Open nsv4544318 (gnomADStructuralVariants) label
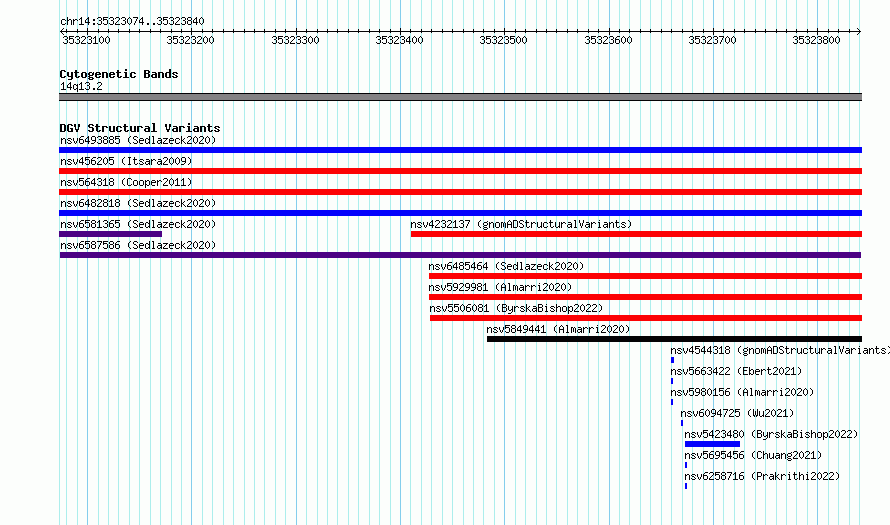The image size is (890, 525). click(780, 350)
